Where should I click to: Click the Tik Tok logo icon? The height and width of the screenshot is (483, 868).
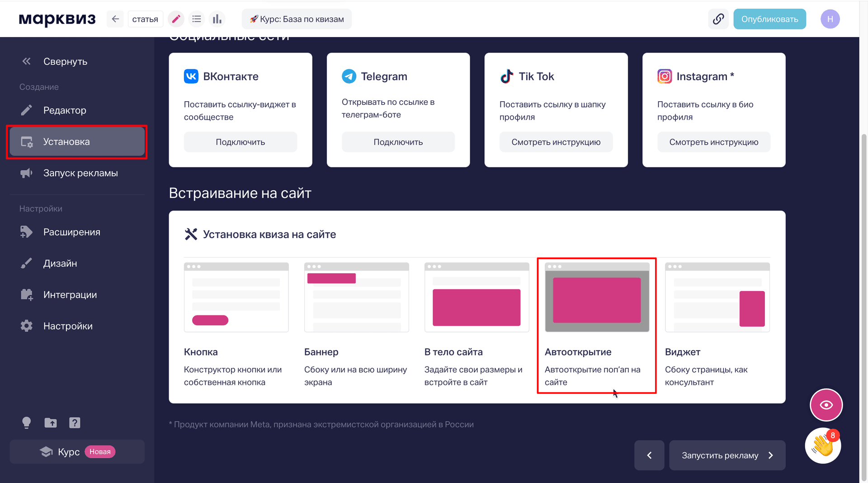[x=507, y=76]
